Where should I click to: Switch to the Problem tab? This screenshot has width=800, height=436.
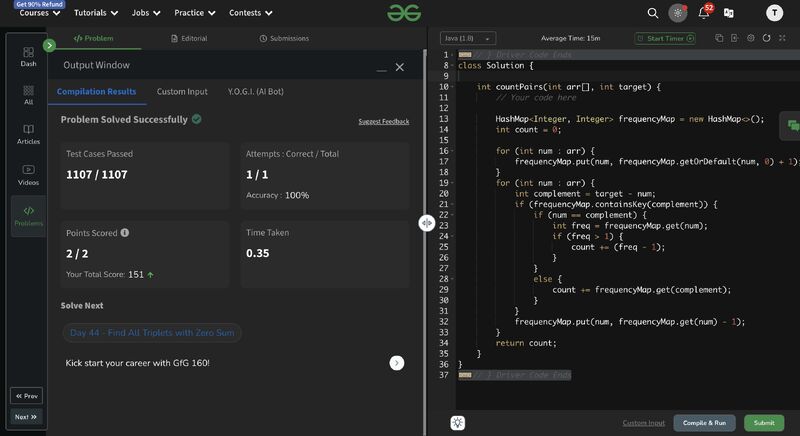[x=93, y=38]
